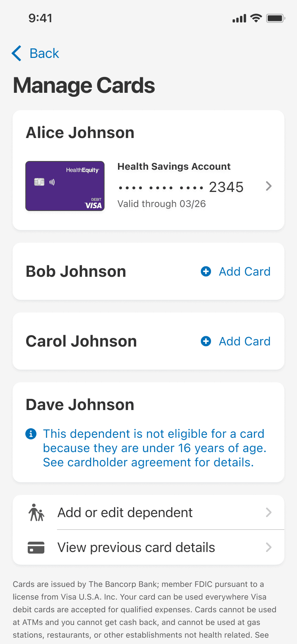Image resolution: width=297 pixels, height=644 pixels.
Task: Open cardholder agreement eligibility message
Action: 154,448
